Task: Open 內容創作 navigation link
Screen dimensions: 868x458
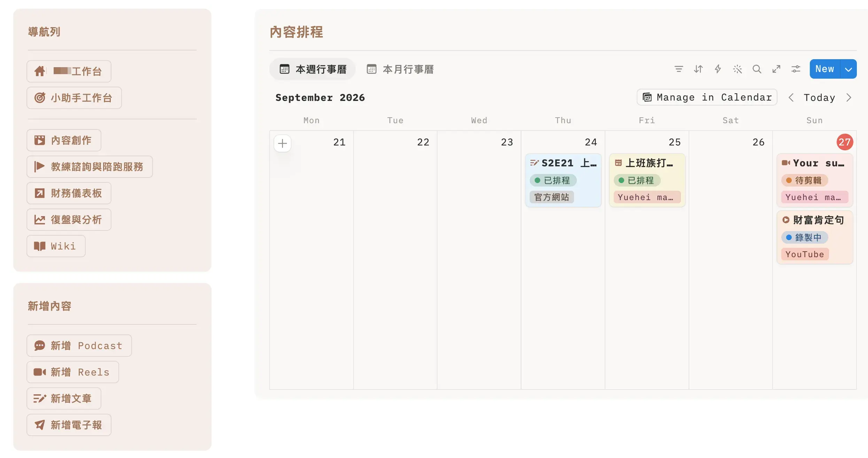Action: [x=64, y=140]
